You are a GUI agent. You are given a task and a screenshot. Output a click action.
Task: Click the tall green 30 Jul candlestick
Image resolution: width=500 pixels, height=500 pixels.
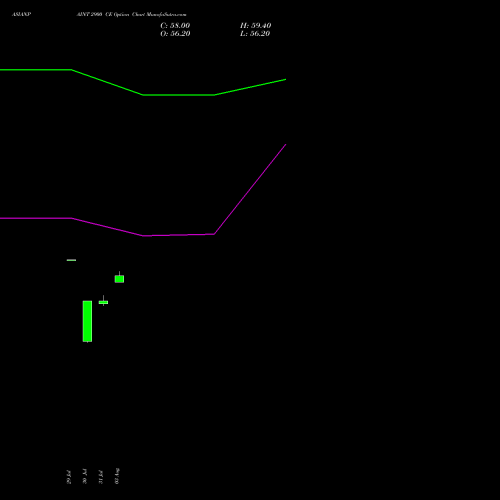87,321
